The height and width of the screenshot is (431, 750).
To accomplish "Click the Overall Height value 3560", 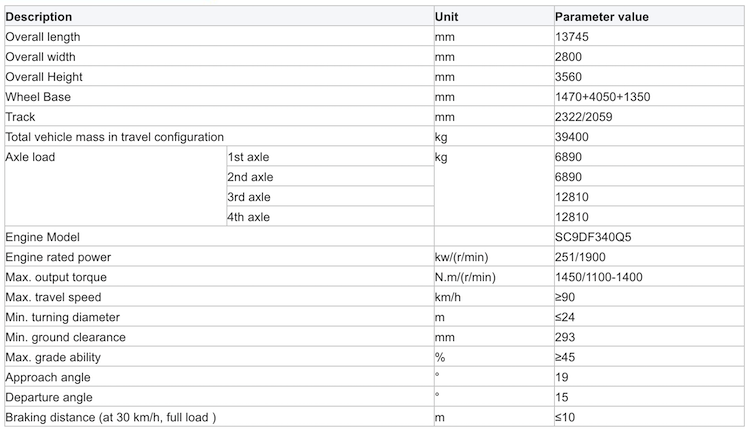I will pos(568,77).
